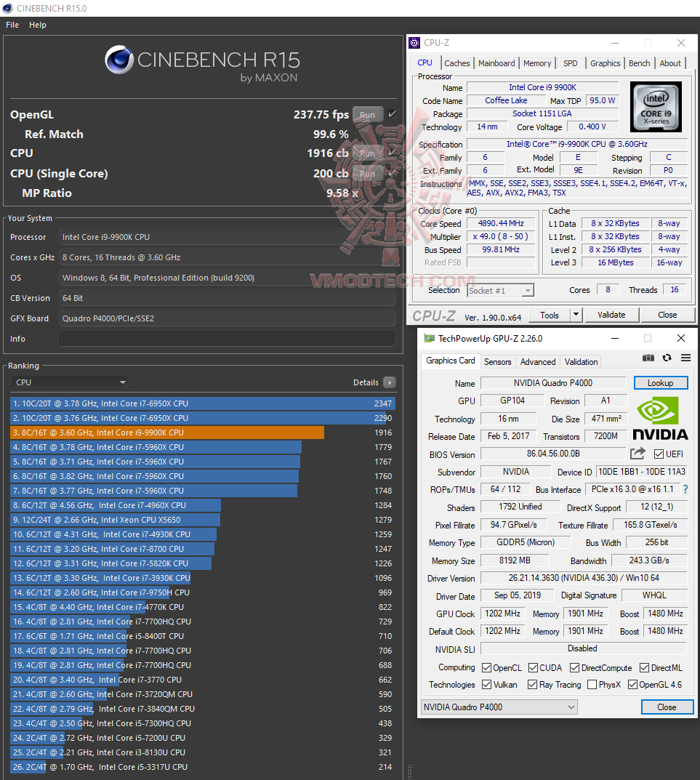Switch to the Sensors tab in GPU-Z
Image resolution: width=700 pixels, height=780 pixels.
tap(497, 361)
